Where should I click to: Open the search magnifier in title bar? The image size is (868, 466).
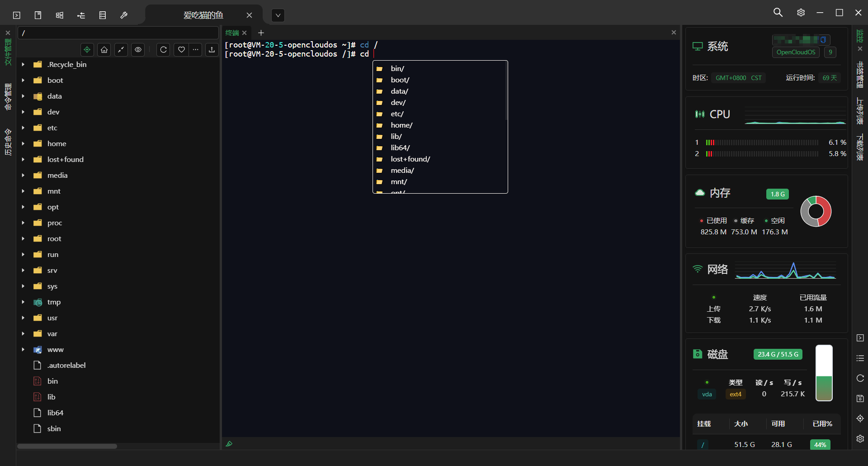(778, 13)
